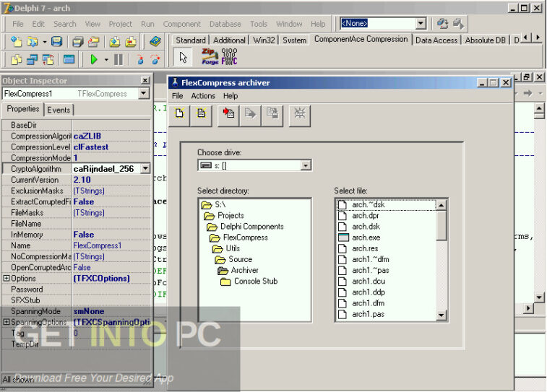Click the Save All stacked disks icon
Screen dimensions: 547x392
coord(78,42)
